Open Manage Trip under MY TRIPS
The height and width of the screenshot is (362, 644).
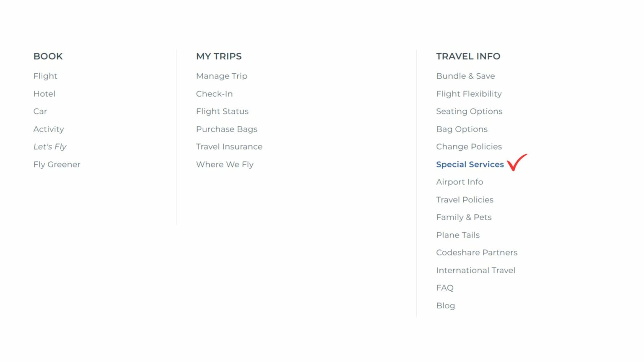click(221, 76)
